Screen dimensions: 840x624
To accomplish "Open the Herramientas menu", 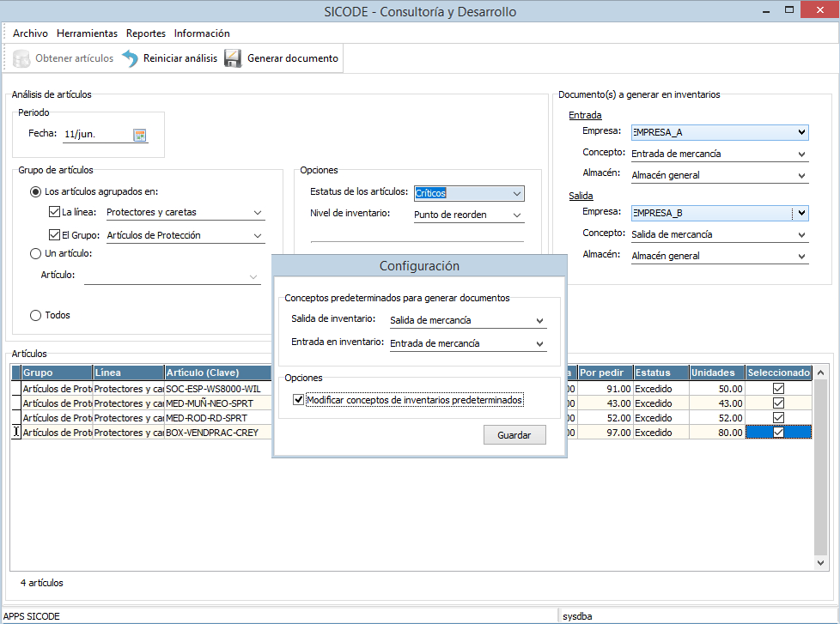I will point(87,33).
